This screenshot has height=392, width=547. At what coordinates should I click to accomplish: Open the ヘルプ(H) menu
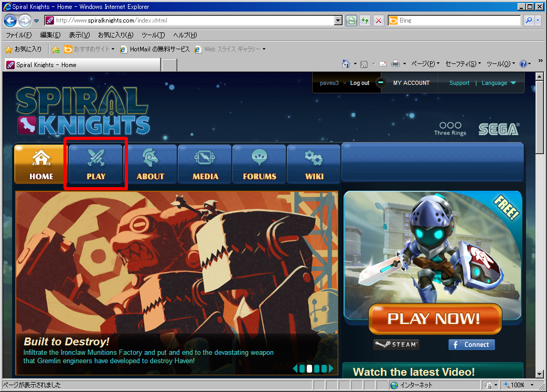(x=185, y=35)
